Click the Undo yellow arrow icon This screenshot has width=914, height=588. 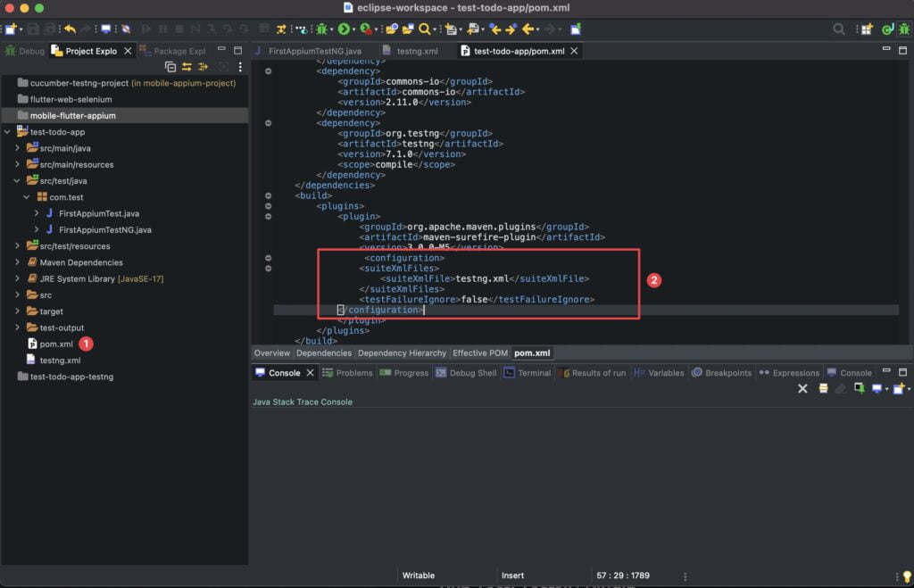pos(71,29)
